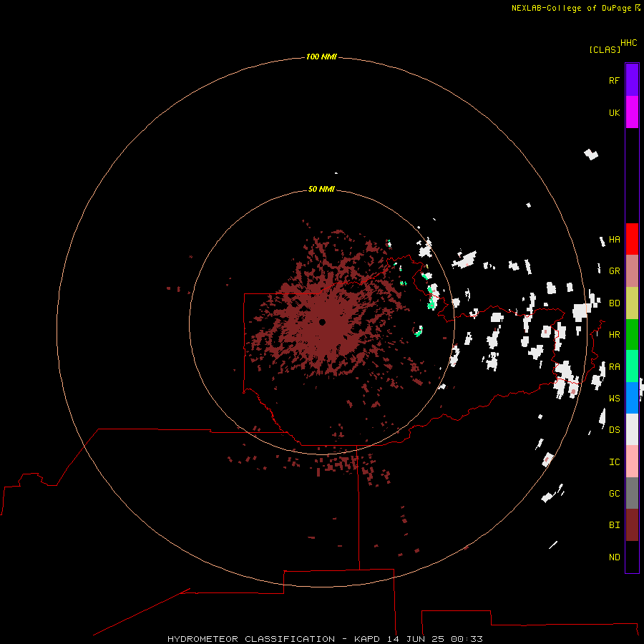This screenshot has width=644, height=644.
Task: Pick the RA mint-green legend swatch
Action: 632,366
